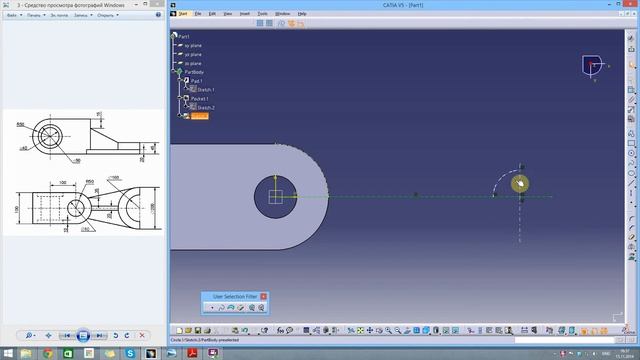Click the Zoom In icon
The width and height of the screenshot is (640, 360).
(388, 331)
